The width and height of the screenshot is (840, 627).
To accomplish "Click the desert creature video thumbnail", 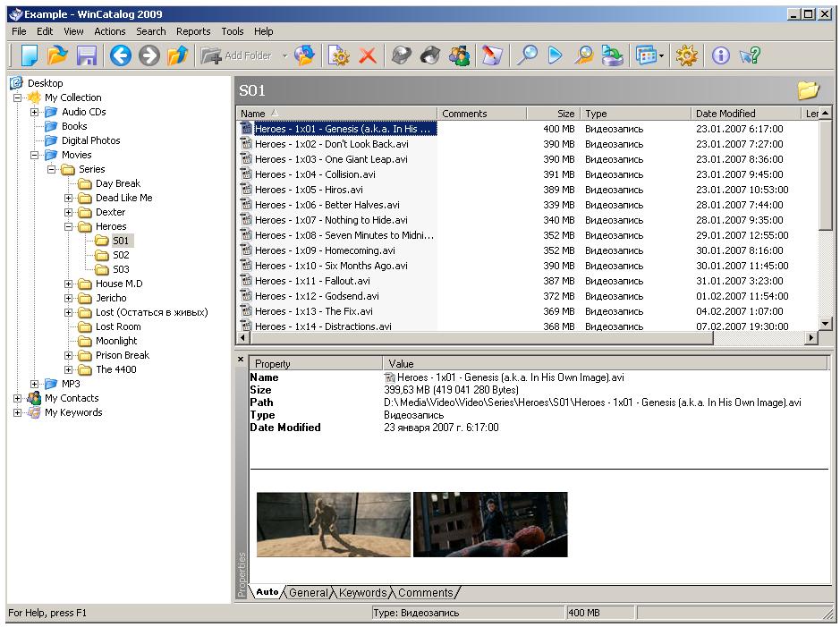I will [333, 525].
